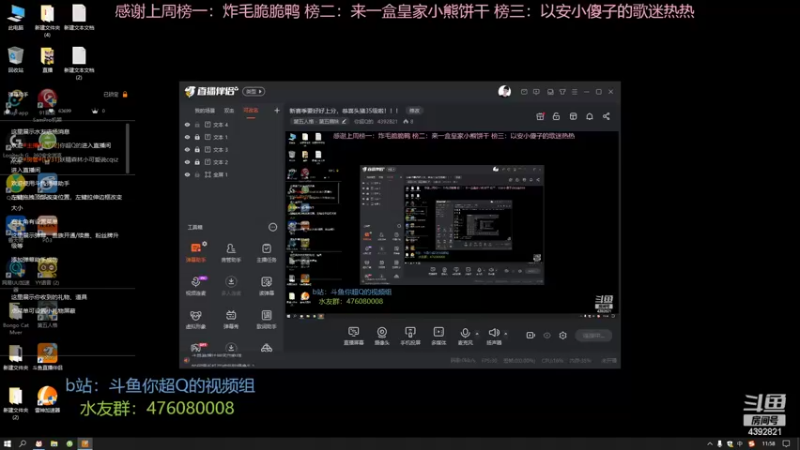Edit the 第五人格 stream category
The height and width of the screenshot is (450, 800).
click(x=319, y=121)
